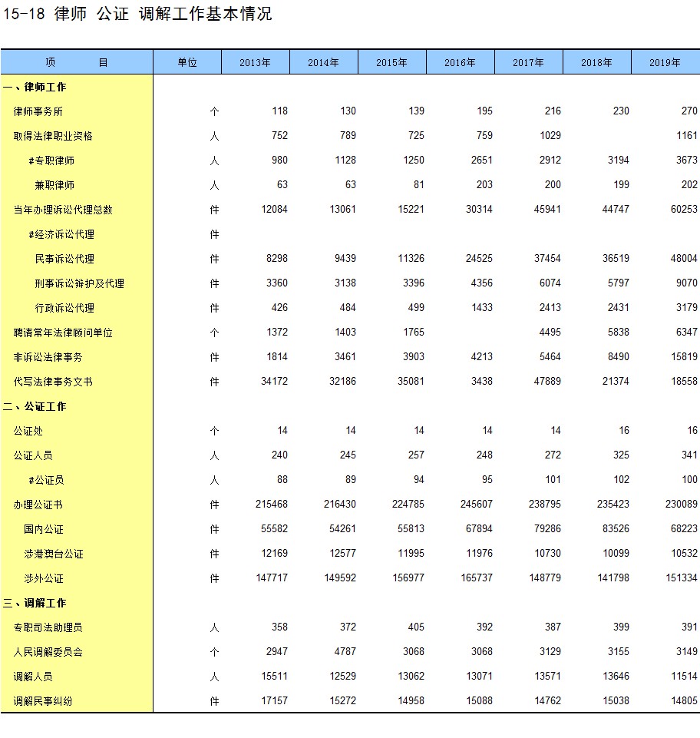Select the 单位 column header
The image size is (700, 738).
[187, 63]
